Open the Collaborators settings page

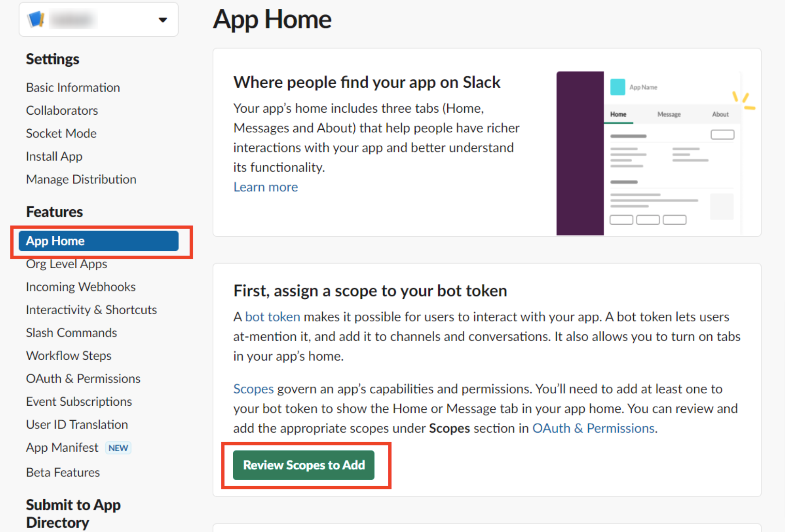point(62,110)
